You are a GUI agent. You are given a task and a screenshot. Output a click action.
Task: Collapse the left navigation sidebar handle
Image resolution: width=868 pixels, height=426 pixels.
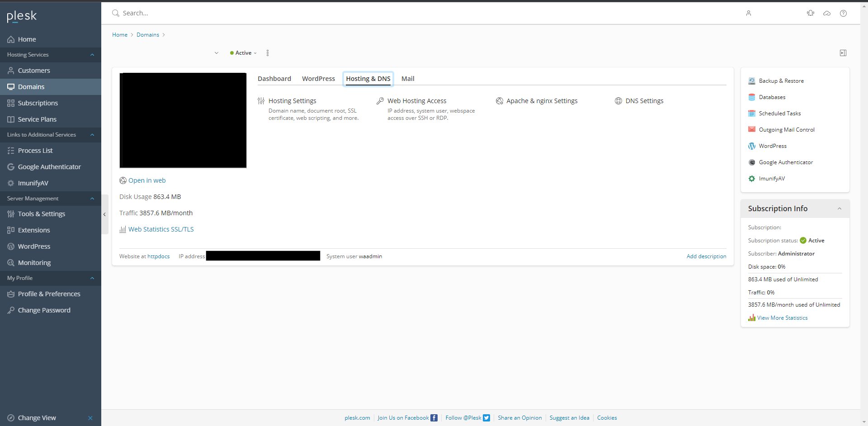(104, 214)
